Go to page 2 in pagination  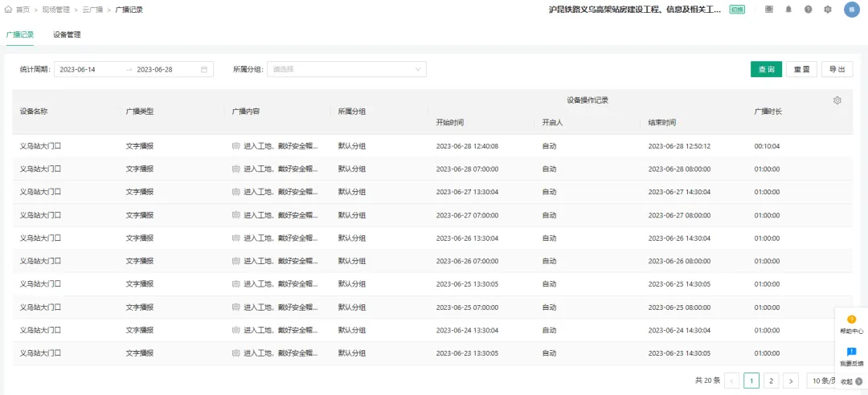tap(771, 381)
